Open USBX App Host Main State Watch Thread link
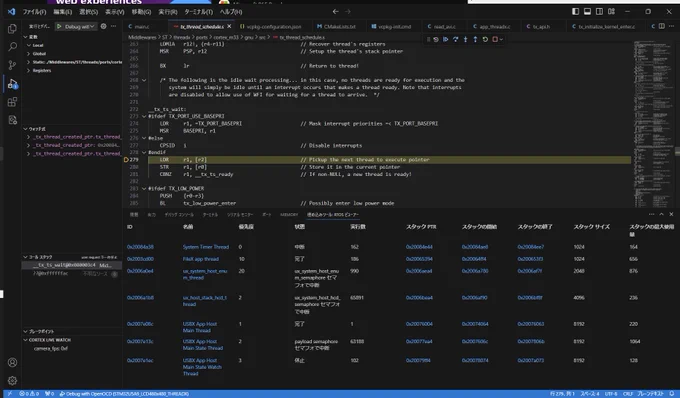Viewport: 680px width, 398px height. (x=202, y=367)
